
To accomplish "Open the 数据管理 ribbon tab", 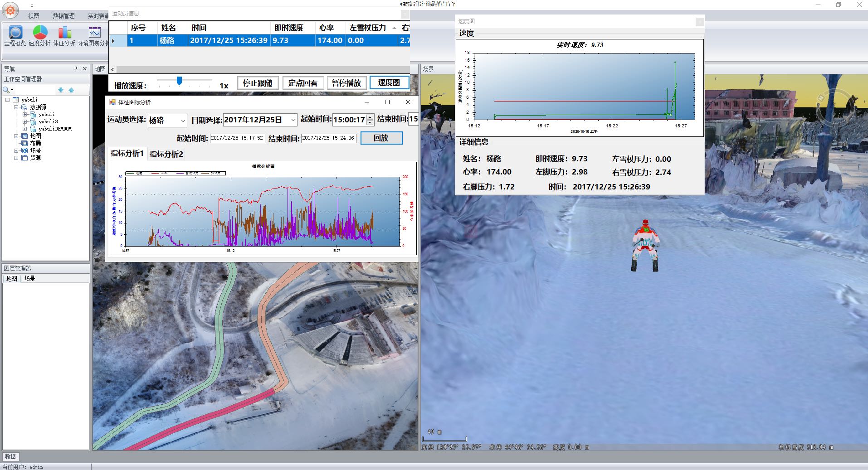I will pyautogui.click(x=63, y=16).
